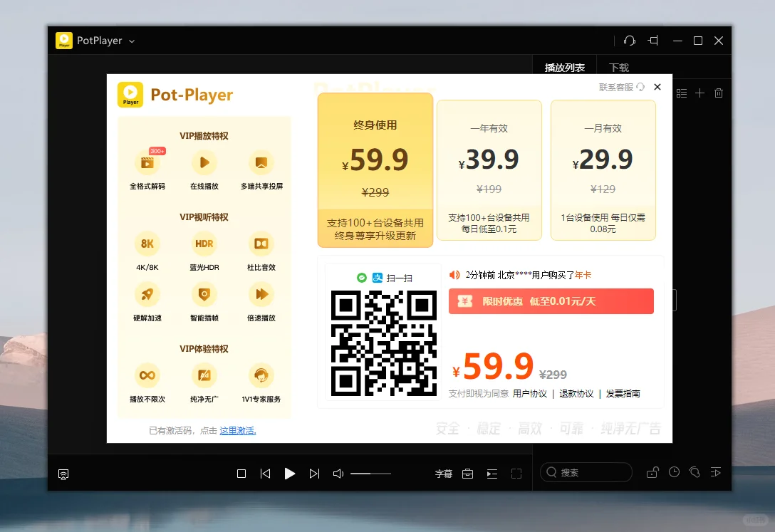Click the Pot-Player logo in dialog

pyautogui.click(x=130, y=94)
